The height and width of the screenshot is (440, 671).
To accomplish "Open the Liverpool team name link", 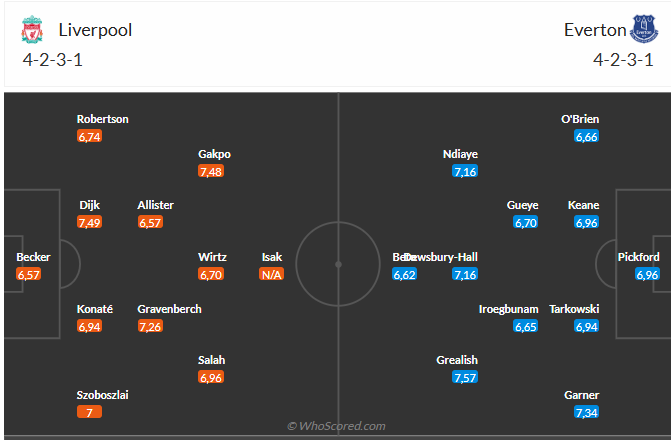I will (95, 30).
